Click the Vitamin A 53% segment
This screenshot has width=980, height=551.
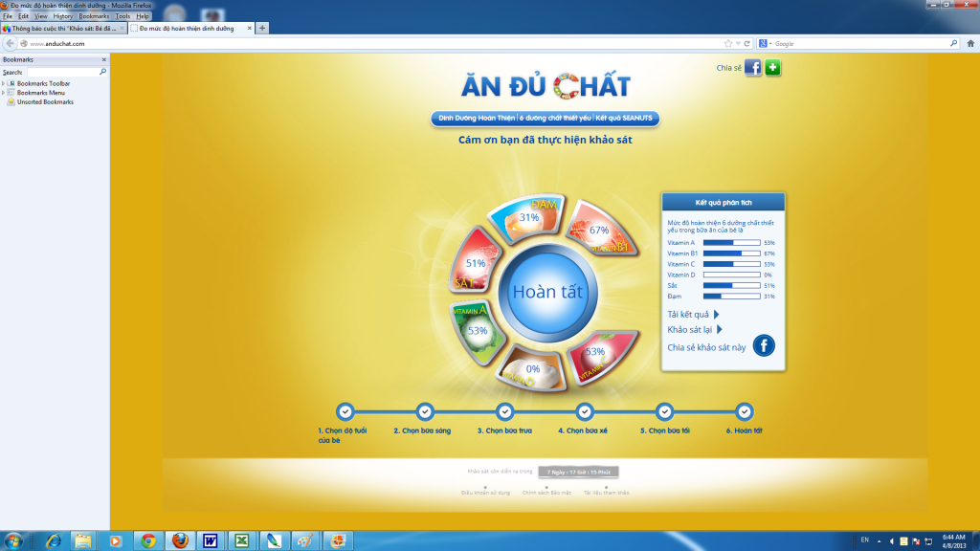point(477,329)
